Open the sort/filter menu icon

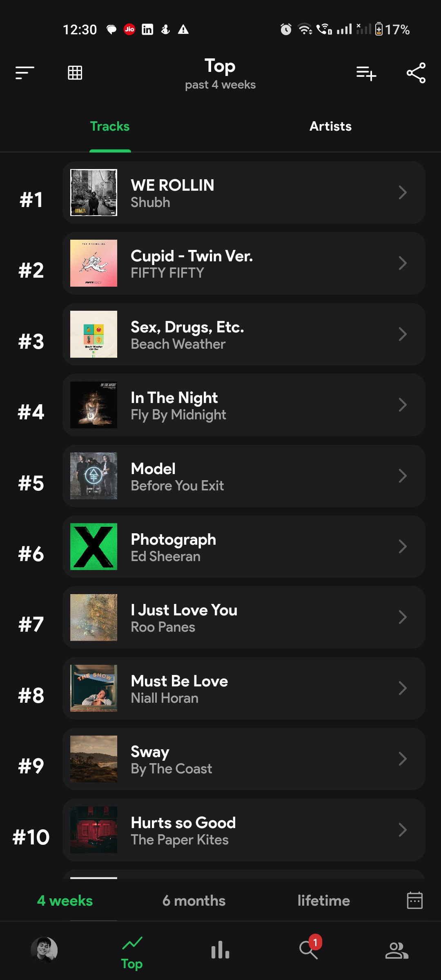24,73
